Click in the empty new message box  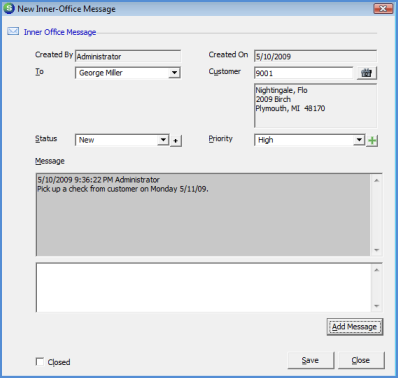tap(204, 287)
